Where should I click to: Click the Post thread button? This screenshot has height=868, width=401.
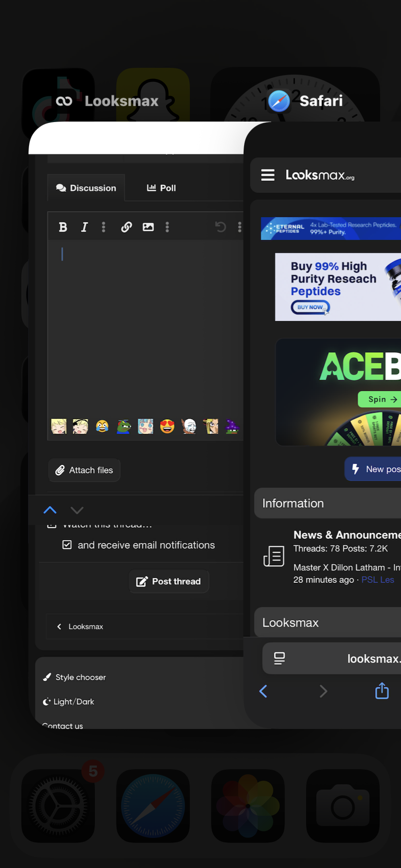tap(169, 581)
